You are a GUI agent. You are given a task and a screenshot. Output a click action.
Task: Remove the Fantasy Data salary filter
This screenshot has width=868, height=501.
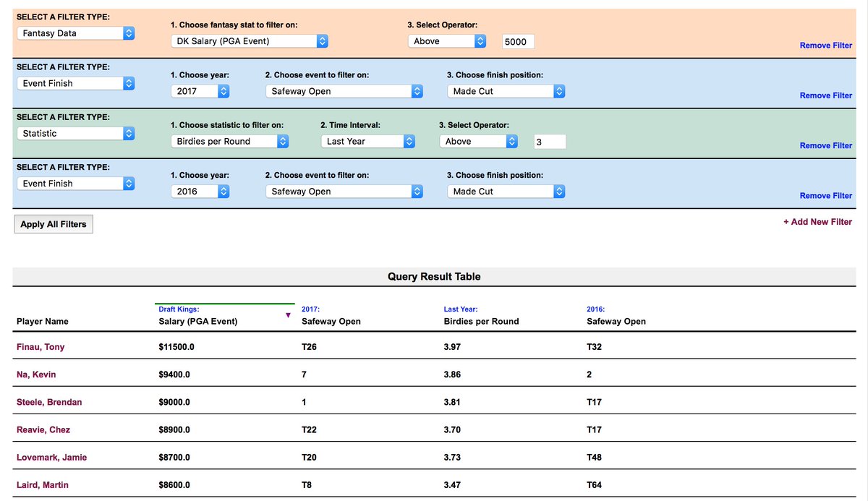(825, 45)
